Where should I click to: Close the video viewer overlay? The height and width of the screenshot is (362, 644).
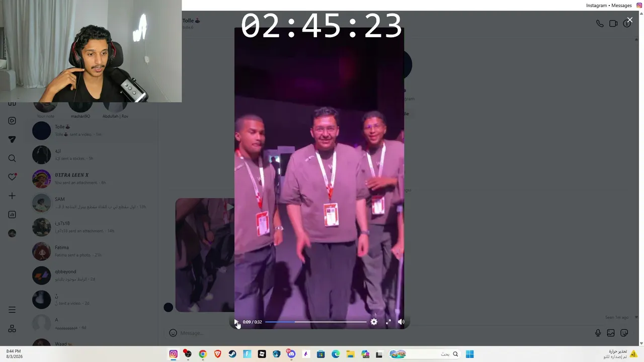629,20
